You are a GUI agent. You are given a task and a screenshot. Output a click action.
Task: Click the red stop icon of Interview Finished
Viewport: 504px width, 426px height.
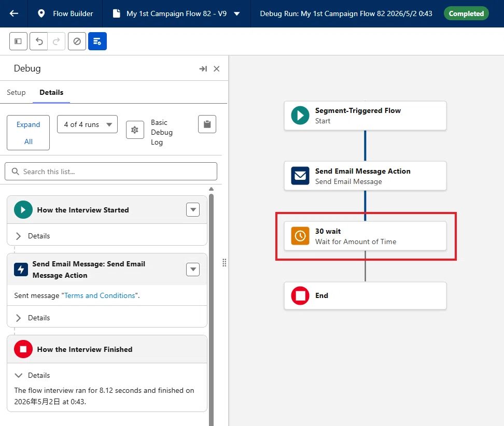pos(23,349)
